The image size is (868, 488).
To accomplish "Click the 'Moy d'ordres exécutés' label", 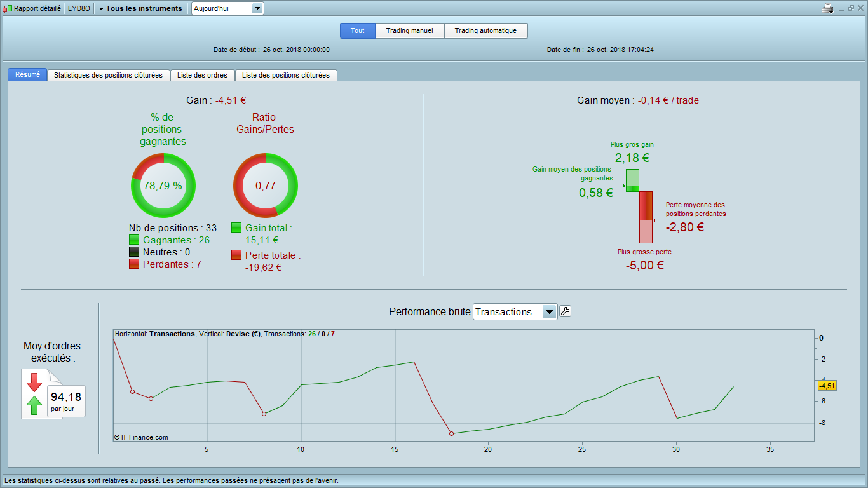I will click(52, 352).
